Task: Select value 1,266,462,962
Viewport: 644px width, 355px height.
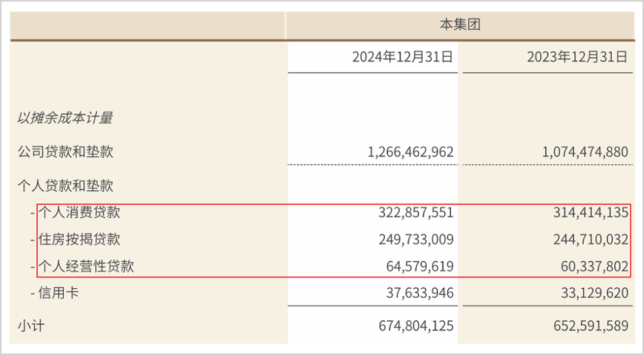Action: (410, 152)
